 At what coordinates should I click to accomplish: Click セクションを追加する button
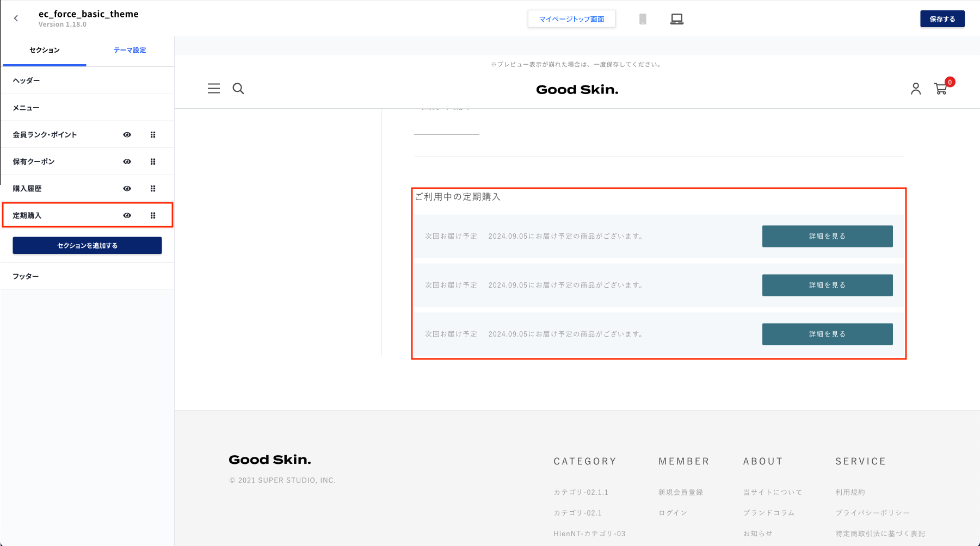(x=87, y=246)
